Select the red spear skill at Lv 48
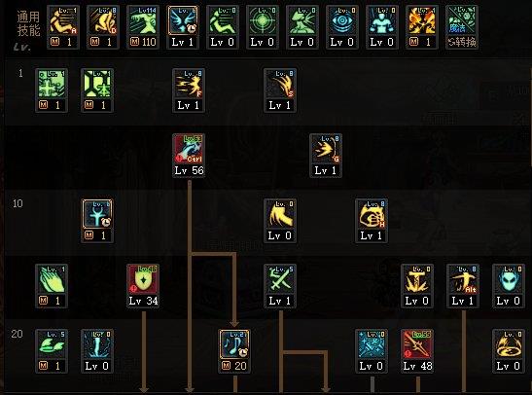Screen dimensions: 532x395 point(417,344)
